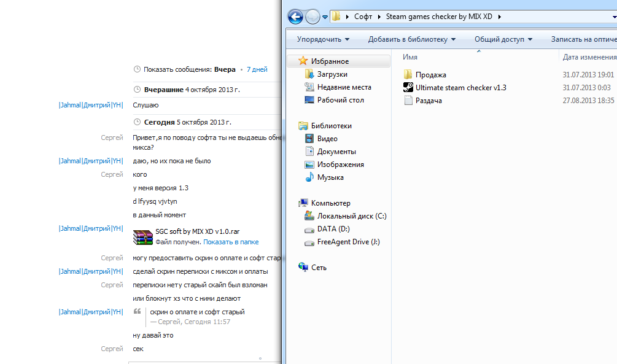The image size is (617, 364).
Task: Click the folder icon in the address bar
Action: tap(336, 16)
